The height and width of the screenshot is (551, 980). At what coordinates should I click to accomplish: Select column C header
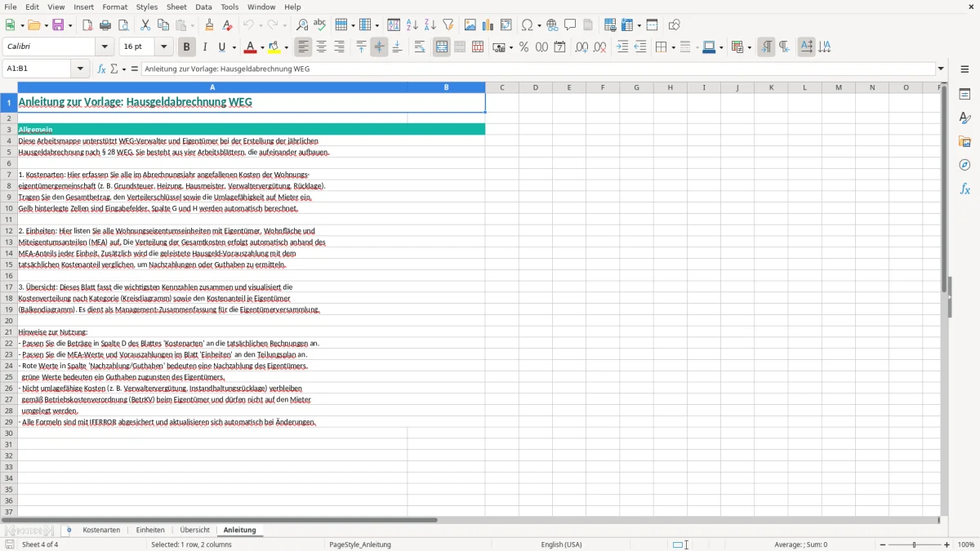click(x=501, y=87)
